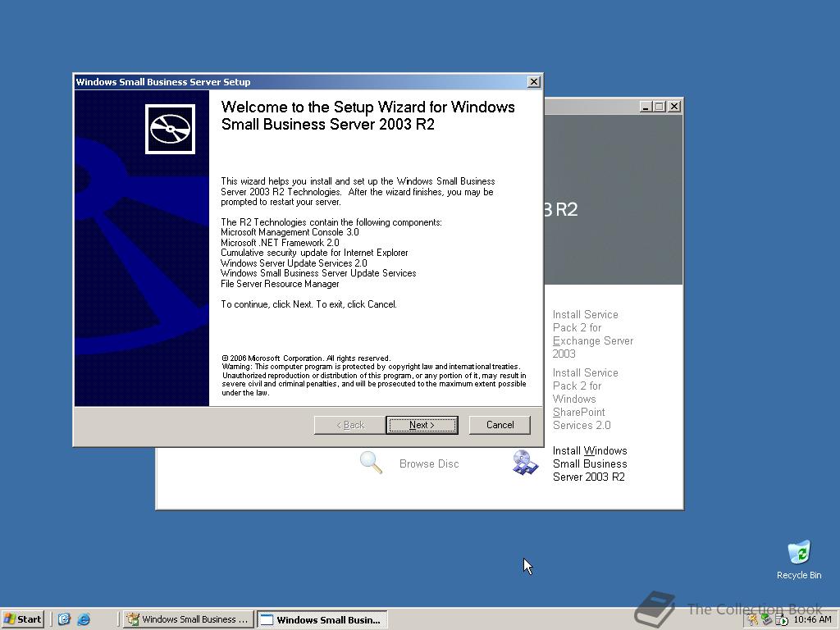Click the setup disc icon in wizard banner

pyautogui.click(x=170, y=129)
